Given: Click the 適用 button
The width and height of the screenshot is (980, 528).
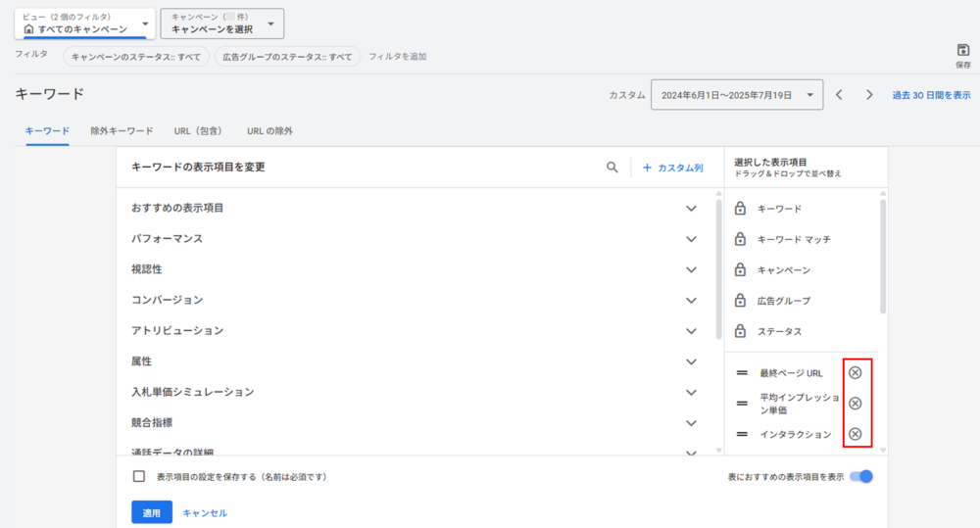Looking at the screenshot, I should (152, 512).
